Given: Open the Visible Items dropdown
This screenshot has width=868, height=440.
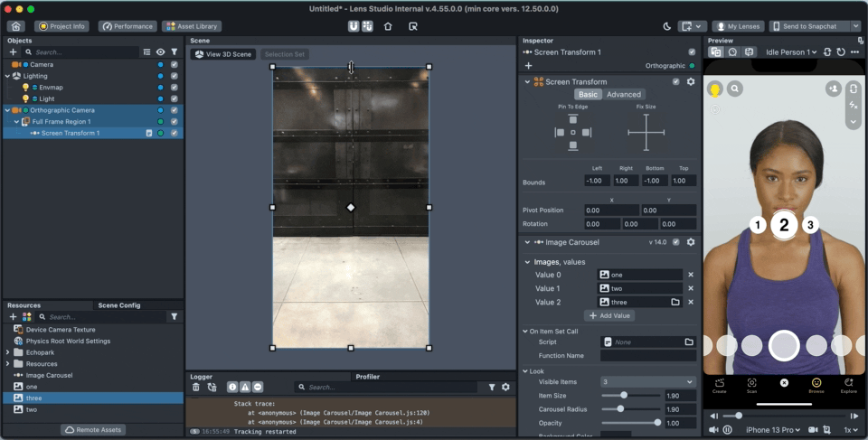Looking at the screenshot, I should pyautogui.click(x=648, y=382).
